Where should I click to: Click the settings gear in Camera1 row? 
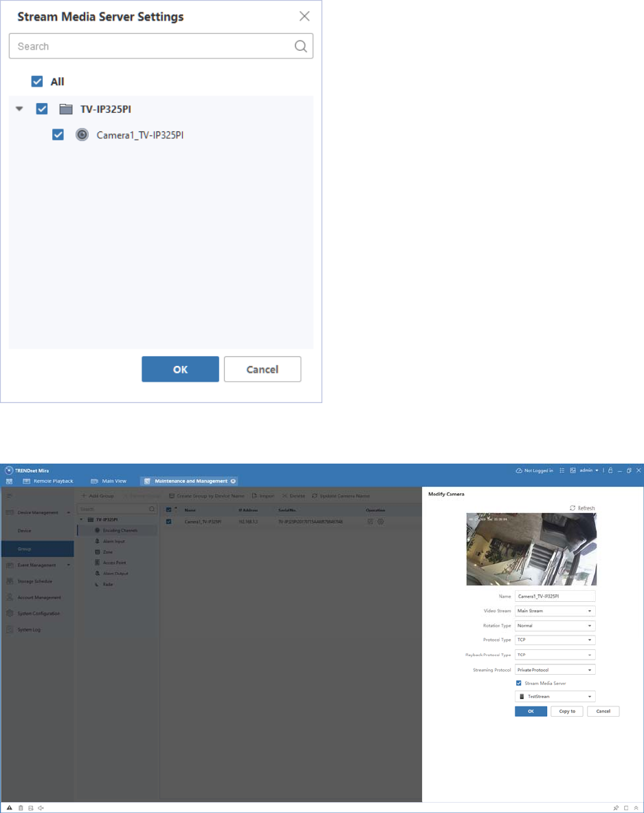pyautogui.click(x=381, y=521)
